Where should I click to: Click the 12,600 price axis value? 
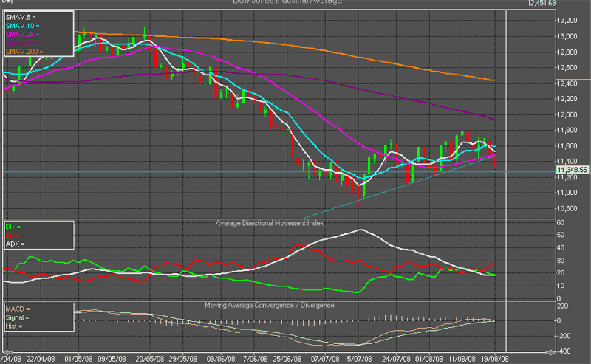coord(567,68)
